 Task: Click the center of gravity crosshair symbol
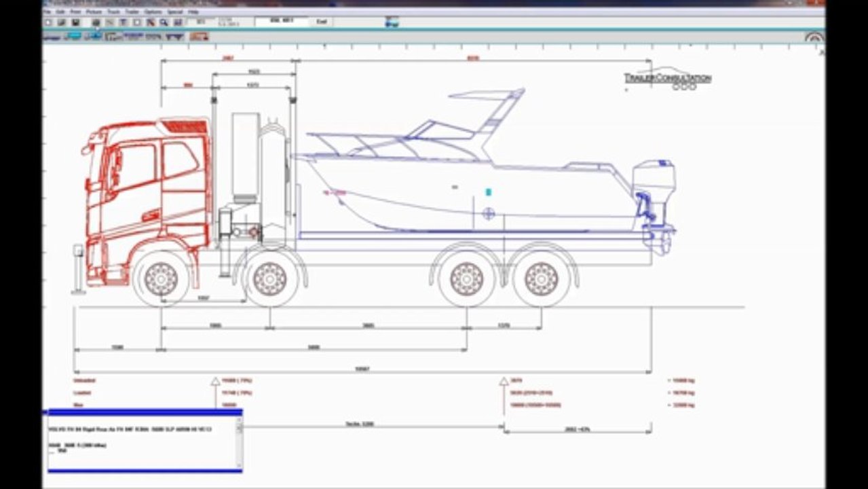click(488, 214)
